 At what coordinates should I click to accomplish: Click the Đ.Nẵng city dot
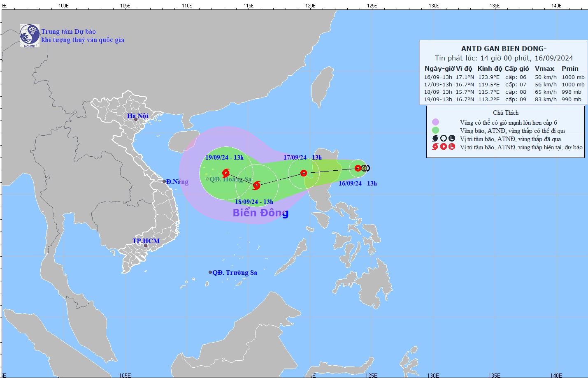(x=164, y=181)
